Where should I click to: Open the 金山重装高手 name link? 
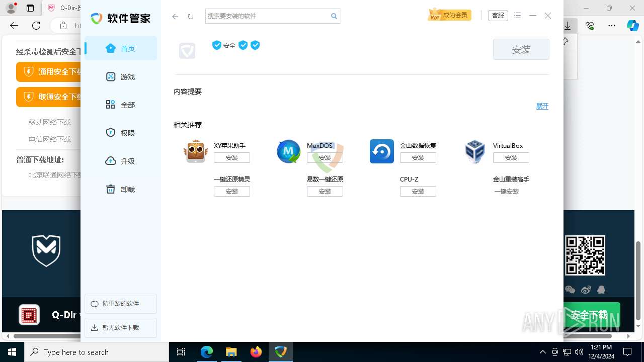511,179
